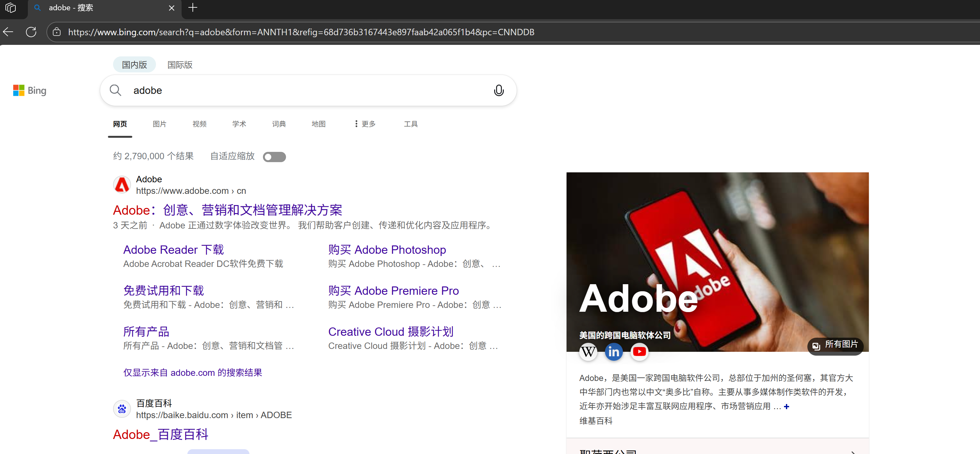Image resolution: width=980 pixels, height=454 pixels.
Task: Click the magnifier search icon
Action: click(115, 91)
